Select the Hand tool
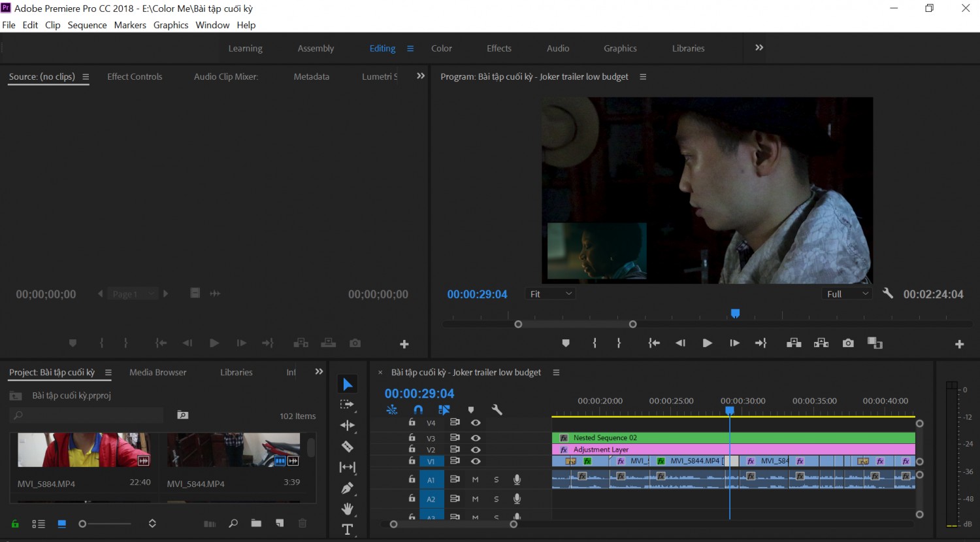Viewport: 980px width, 542px height. (348, 509)
